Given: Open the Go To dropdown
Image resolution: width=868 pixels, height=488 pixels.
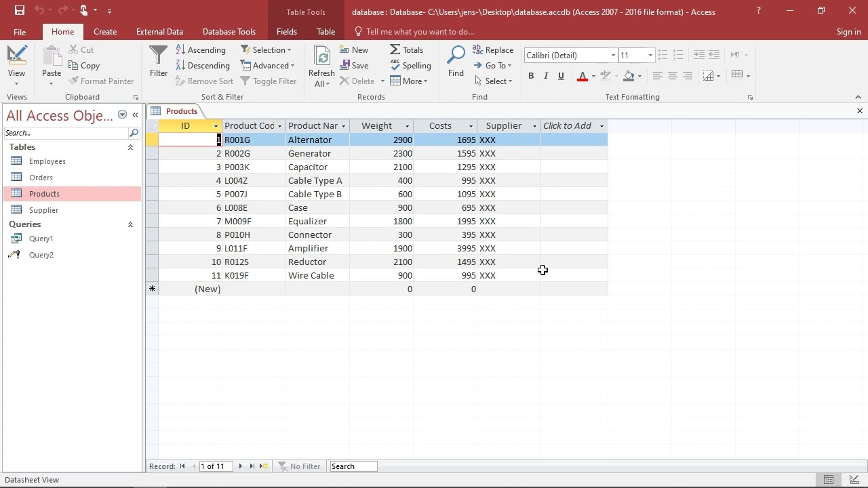Looking at the screenshot, I should [492, 65].
